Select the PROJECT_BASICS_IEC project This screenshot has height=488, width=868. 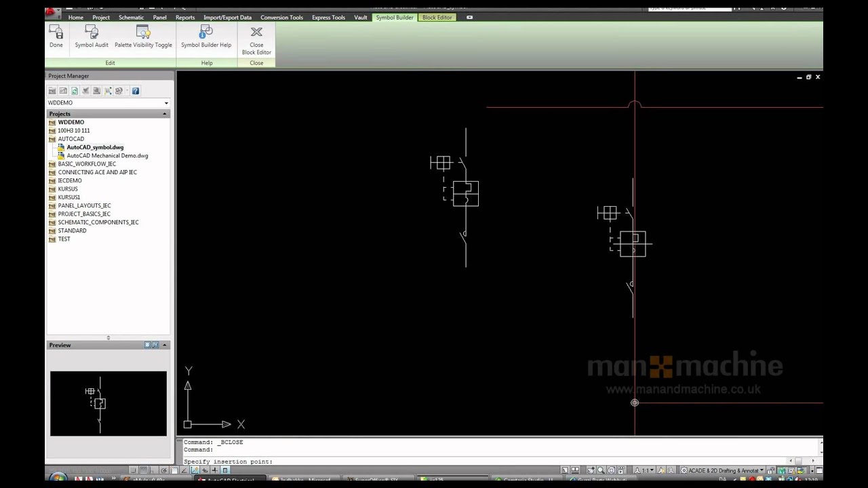tap(84, 214)
